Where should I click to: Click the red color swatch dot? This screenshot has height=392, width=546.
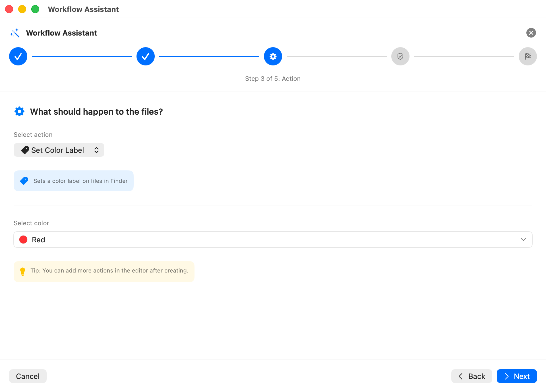(23, 240)
